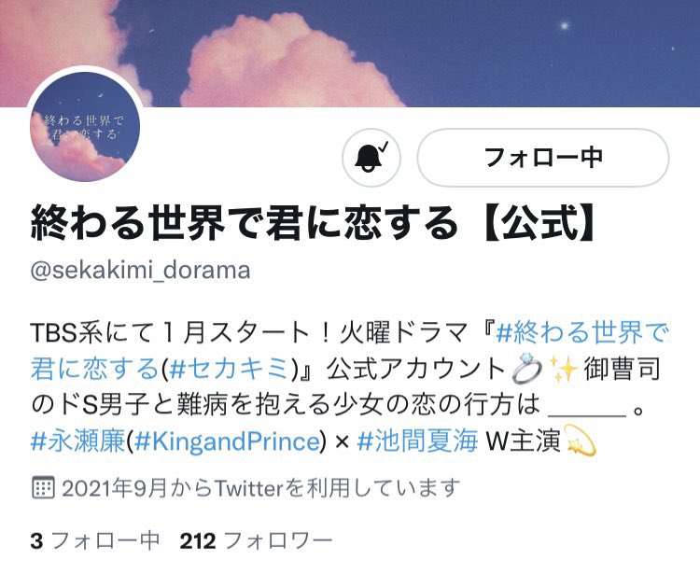Open the #終わる世界で hashtag link
Image resolution: width=700 pixels, height=588 pixels.
point(582,332)
